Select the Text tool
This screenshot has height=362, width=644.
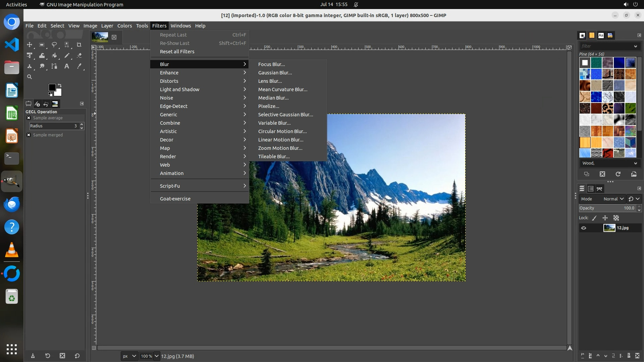pyautogui.click(x=67, y=66)
